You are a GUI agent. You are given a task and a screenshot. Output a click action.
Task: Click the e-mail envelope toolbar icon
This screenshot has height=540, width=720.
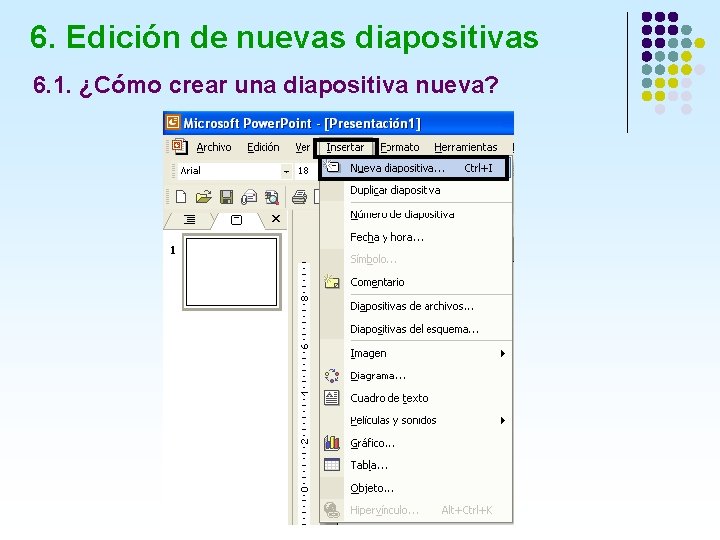[x=249, y=197]
